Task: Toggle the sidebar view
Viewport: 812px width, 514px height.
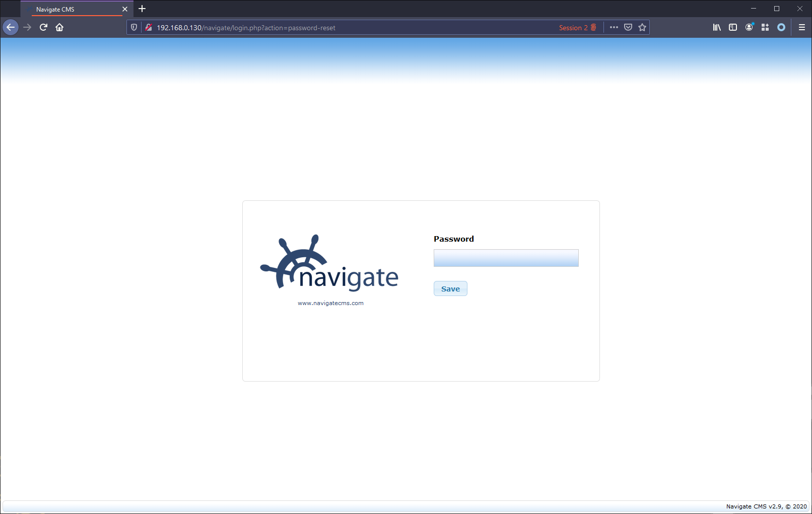Action: point(733,27)
